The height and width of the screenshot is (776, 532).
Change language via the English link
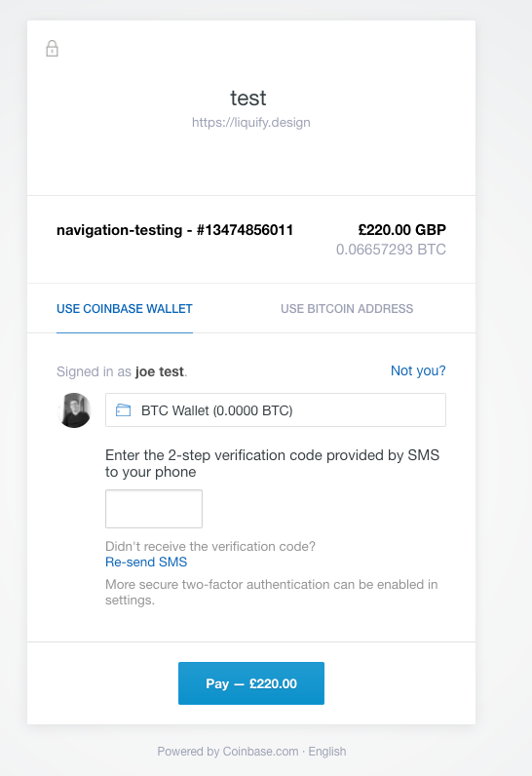[327, 752]
